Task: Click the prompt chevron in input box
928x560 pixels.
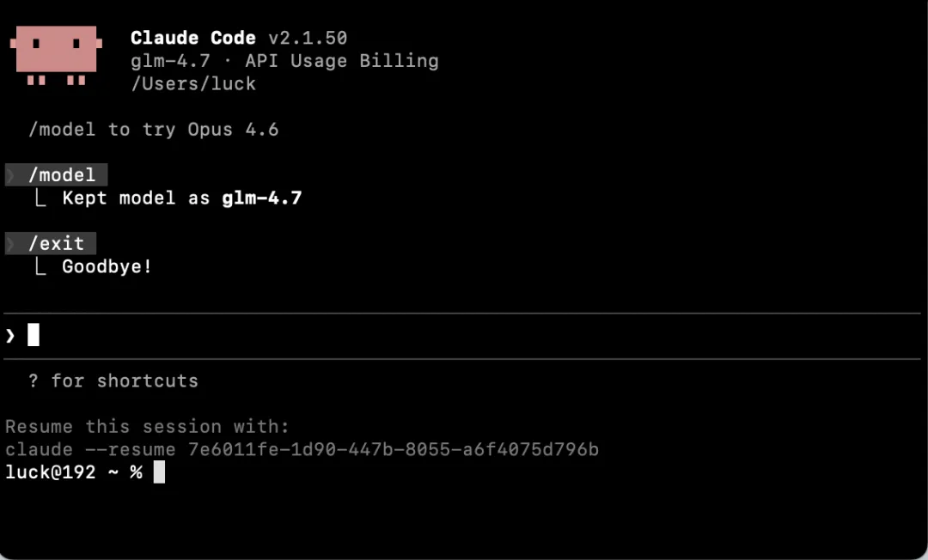Action: [x=10, y=336]
